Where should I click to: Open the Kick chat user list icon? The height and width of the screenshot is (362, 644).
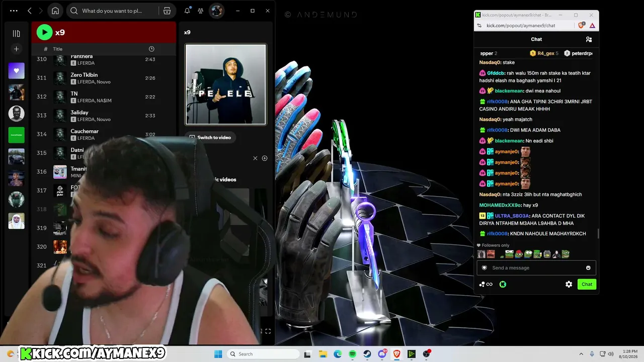click(x=589, y=39)
